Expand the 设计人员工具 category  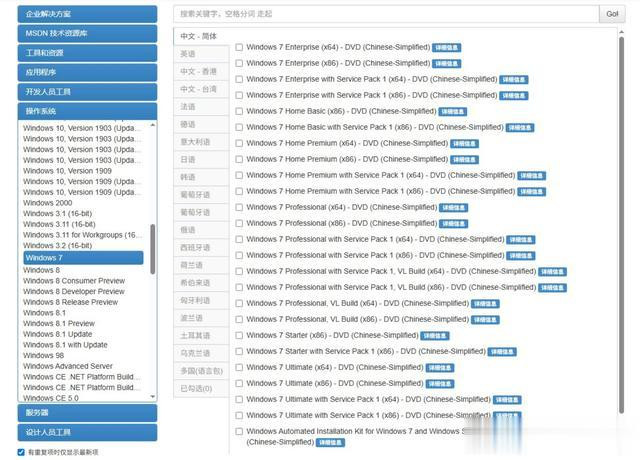pos(87,432)
